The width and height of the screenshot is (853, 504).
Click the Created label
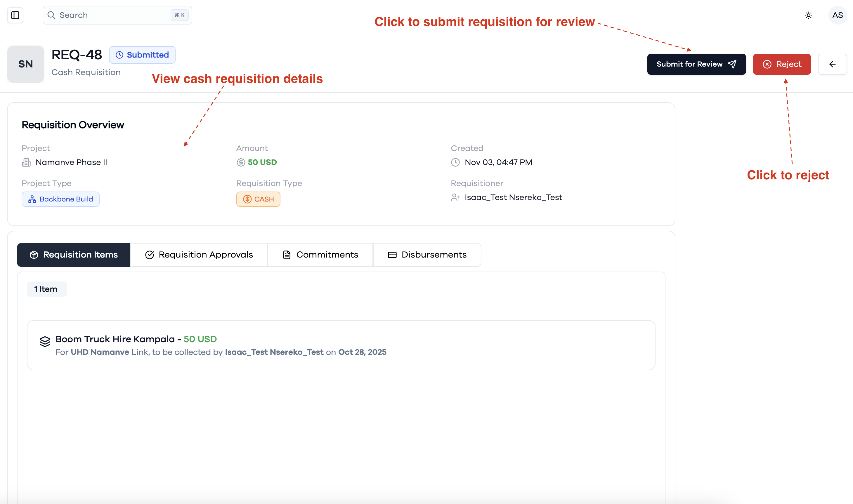click(x=467, y=148)
